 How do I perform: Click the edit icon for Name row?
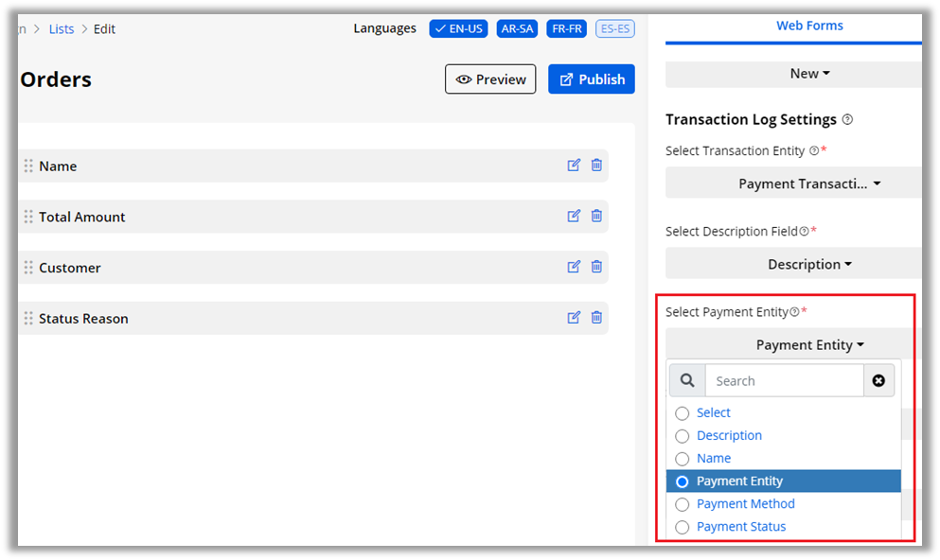point(574,166)
